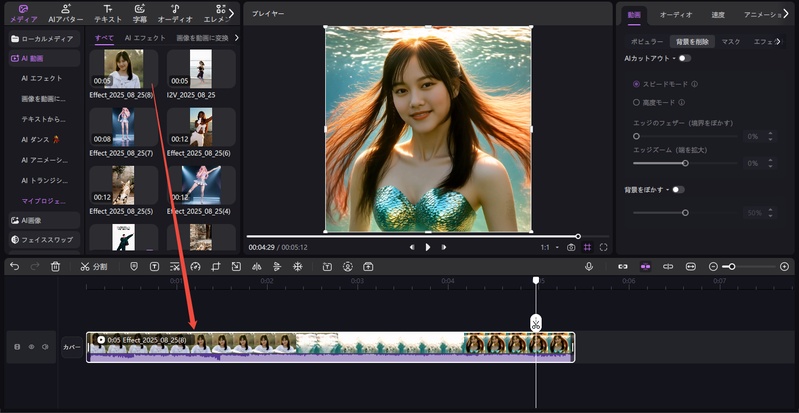Add a marker with the shield icon
This screenshot has width=799, height=413.
tap(134, 266)
